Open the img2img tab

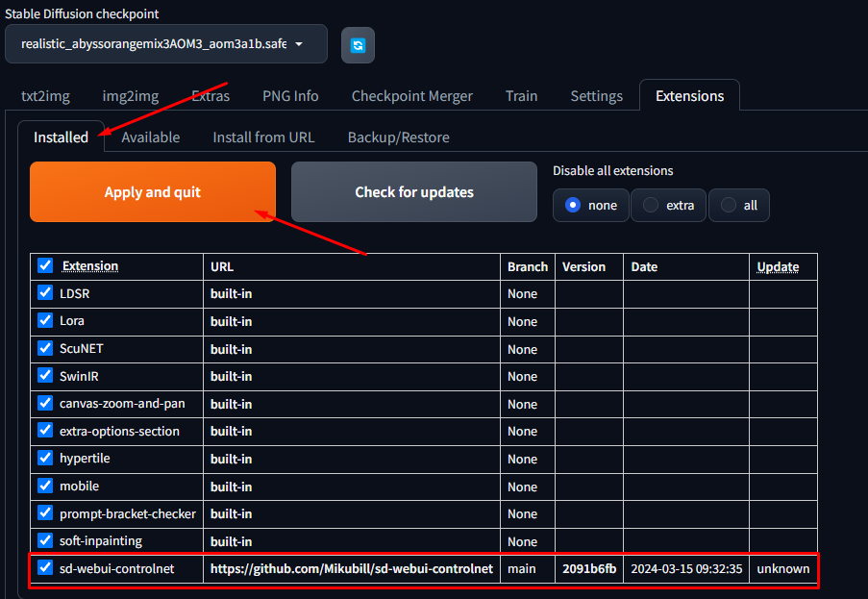pos(133,96)
